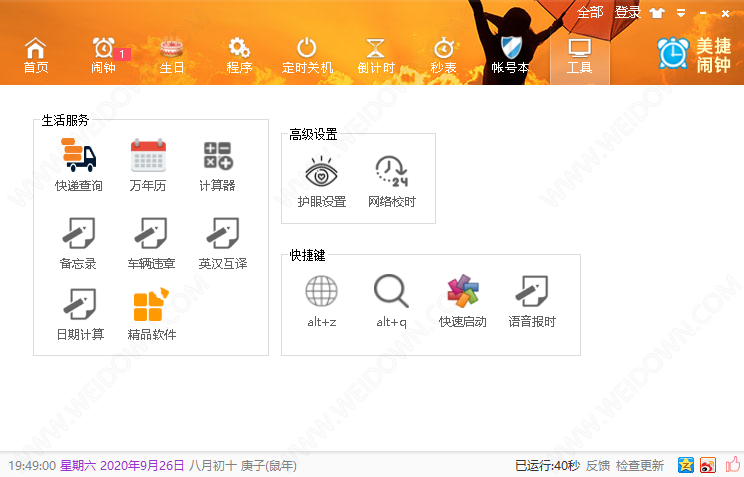
Task: Click the 登录 login link
Action: [x=628, y=13]
